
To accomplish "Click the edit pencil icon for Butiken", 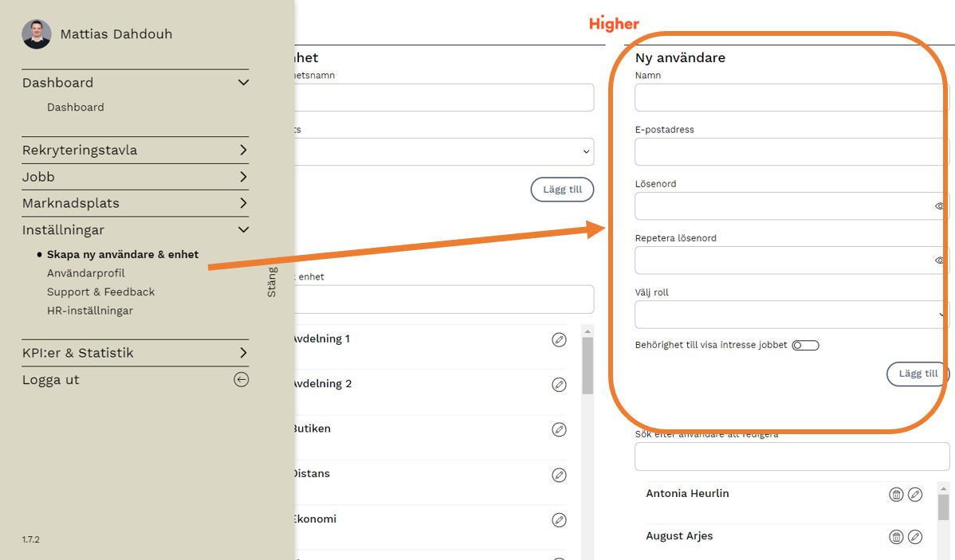I will tap(559, 430).
